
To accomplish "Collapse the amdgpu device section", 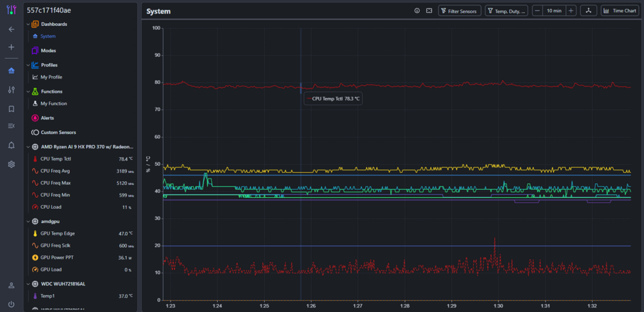I will click(28, 221).
